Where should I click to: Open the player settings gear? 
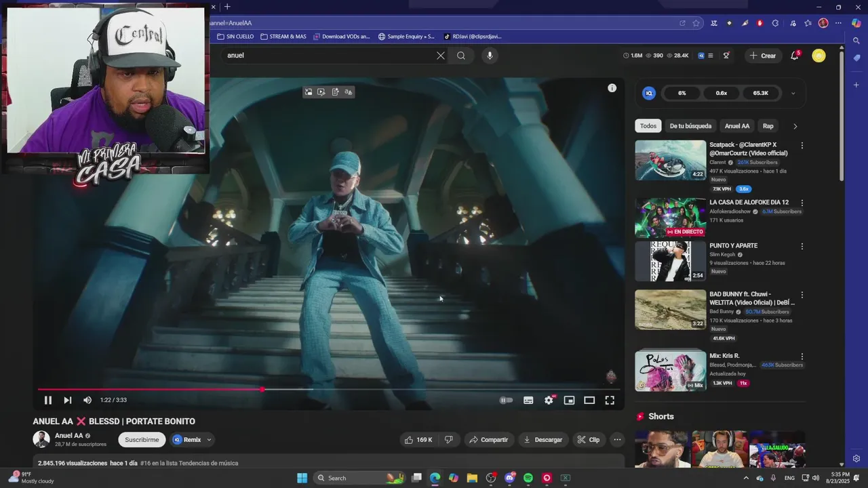pyautogui.click(x=549, y=400)
